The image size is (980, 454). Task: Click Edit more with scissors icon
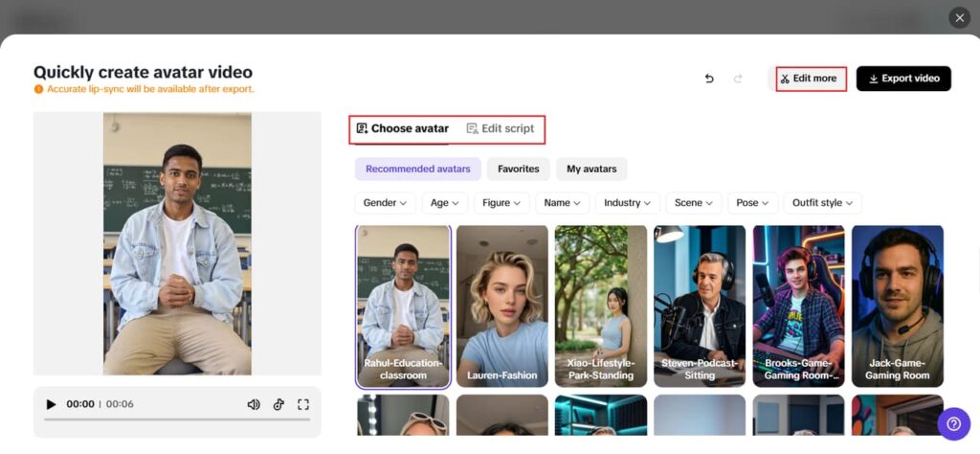[x=811, y=79]
